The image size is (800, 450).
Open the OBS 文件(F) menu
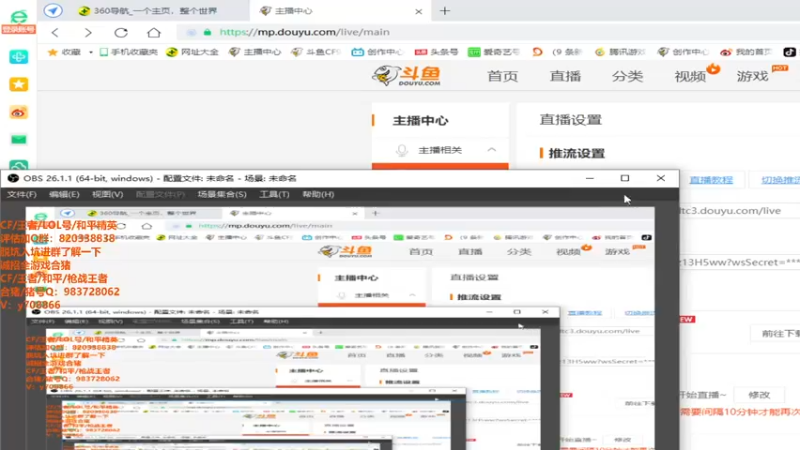click(x=21, y=194)
